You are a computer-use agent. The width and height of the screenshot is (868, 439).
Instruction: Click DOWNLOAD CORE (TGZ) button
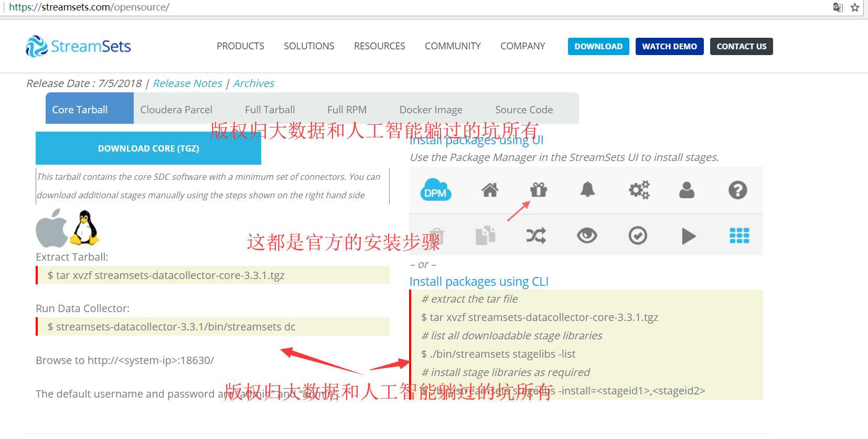148,148
